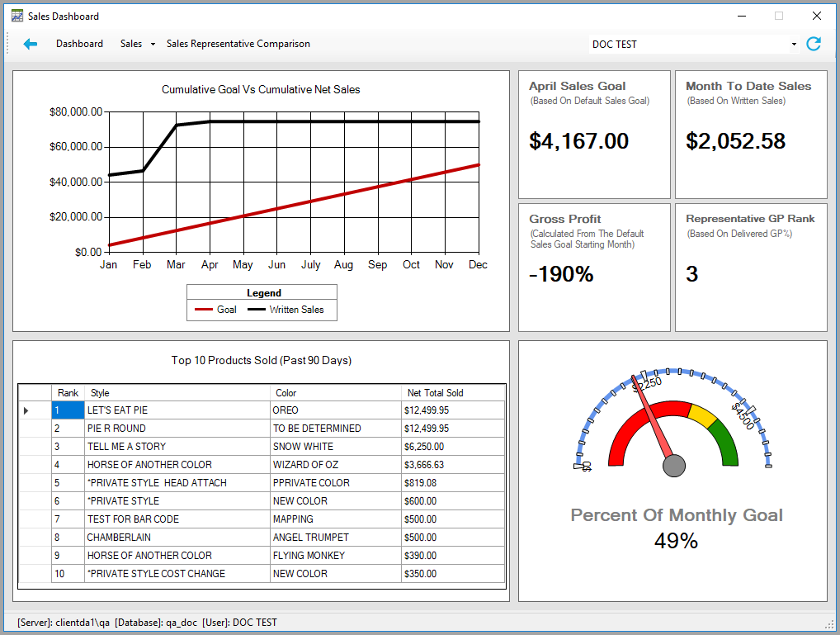
Task: Click the window resize grip in status bar
Action: 830,624
